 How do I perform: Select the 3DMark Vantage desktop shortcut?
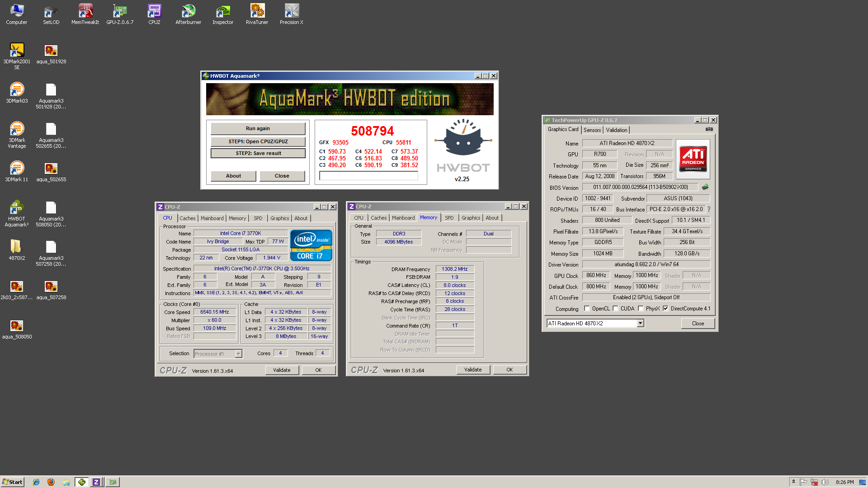click(x=17, y=135)
